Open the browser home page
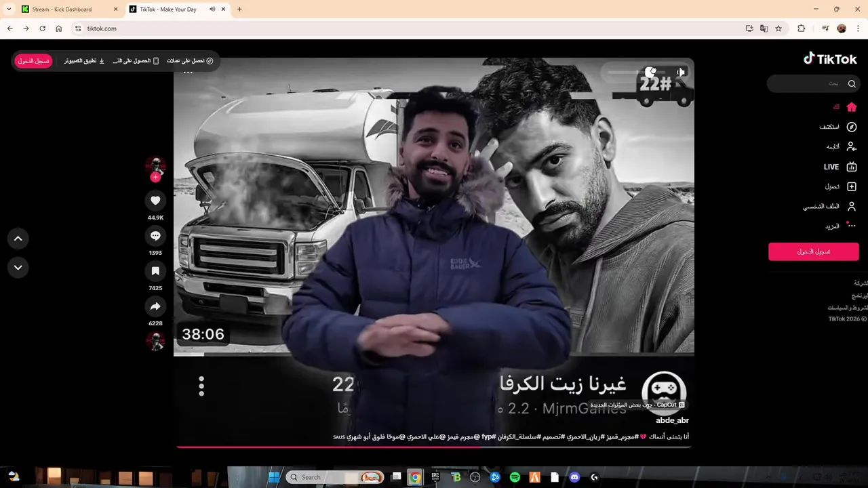Image resolution: width=868 pixels, height=488 pixels. click(x=59, y=28)
